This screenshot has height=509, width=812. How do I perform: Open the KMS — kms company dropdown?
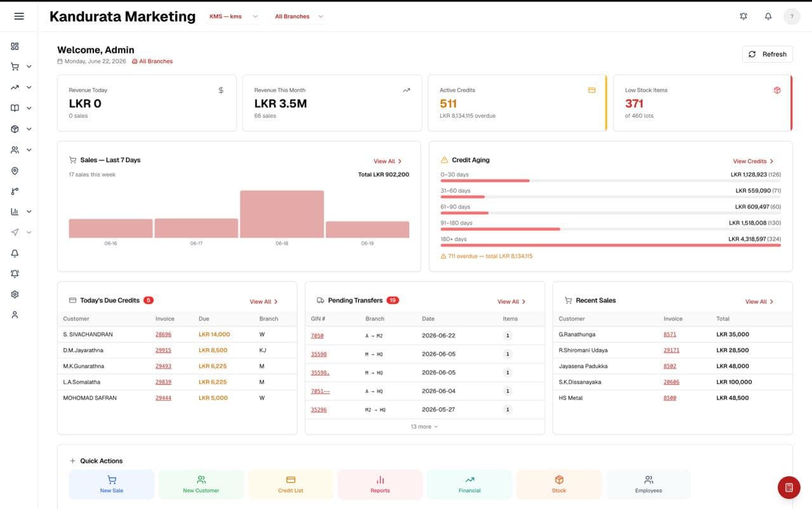(x=233, y=16)
